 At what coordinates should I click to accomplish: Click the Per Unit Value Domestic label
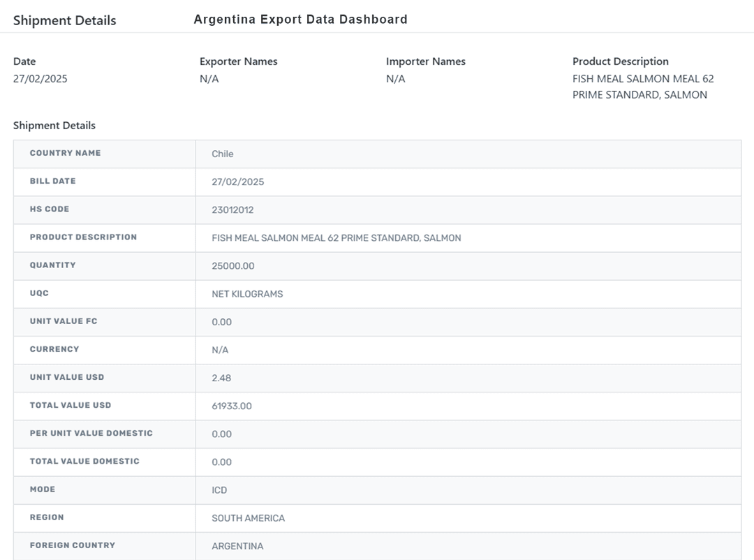tap(91, 433)
